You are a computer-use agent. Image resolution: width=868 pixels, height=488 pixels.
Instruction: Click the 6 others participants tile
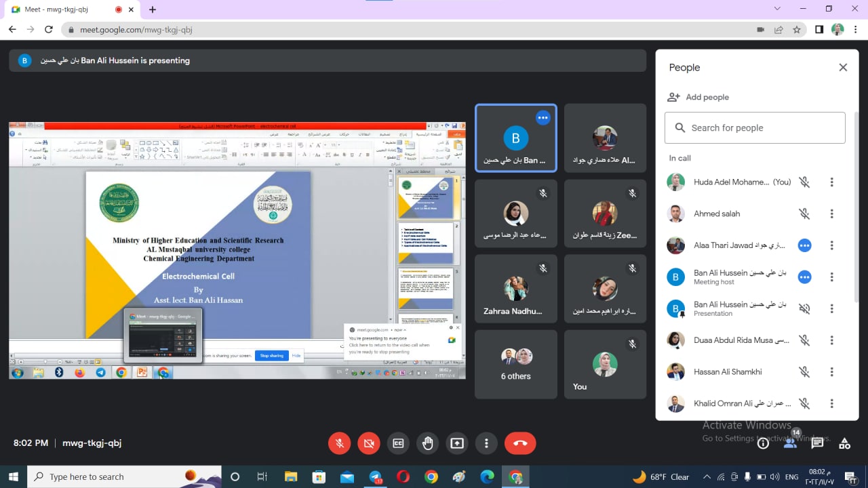click(515, 364)
